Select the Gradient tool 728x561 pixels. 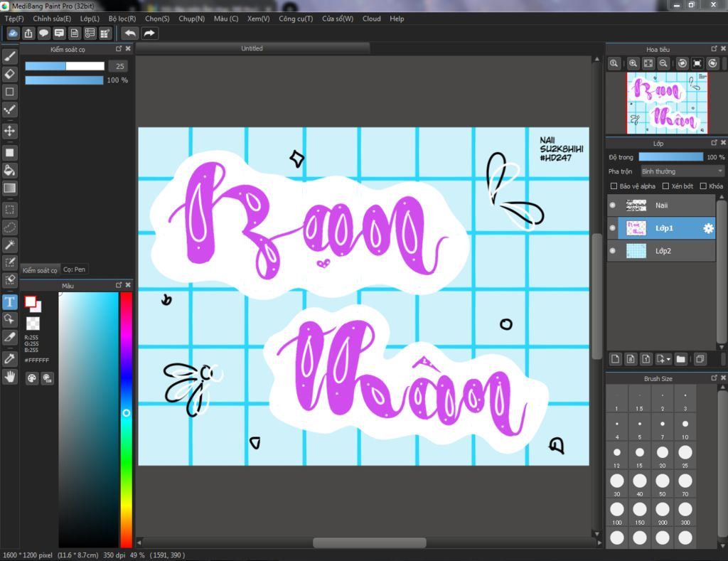pyautogui.click(x=10, y=188)
